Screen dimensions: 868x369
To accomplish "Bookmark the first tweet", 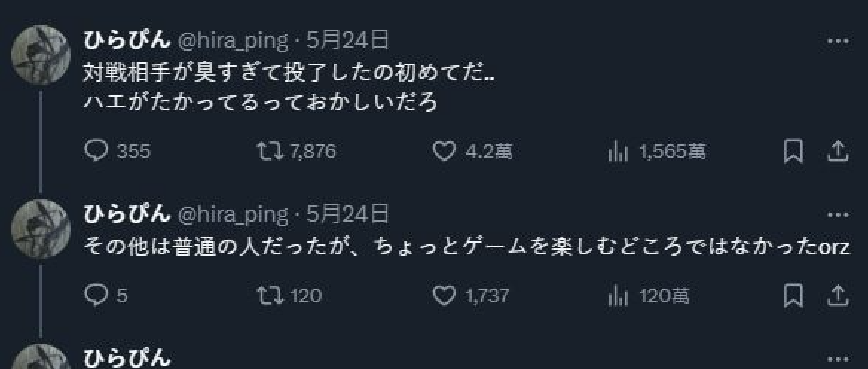I will (794, 152).
